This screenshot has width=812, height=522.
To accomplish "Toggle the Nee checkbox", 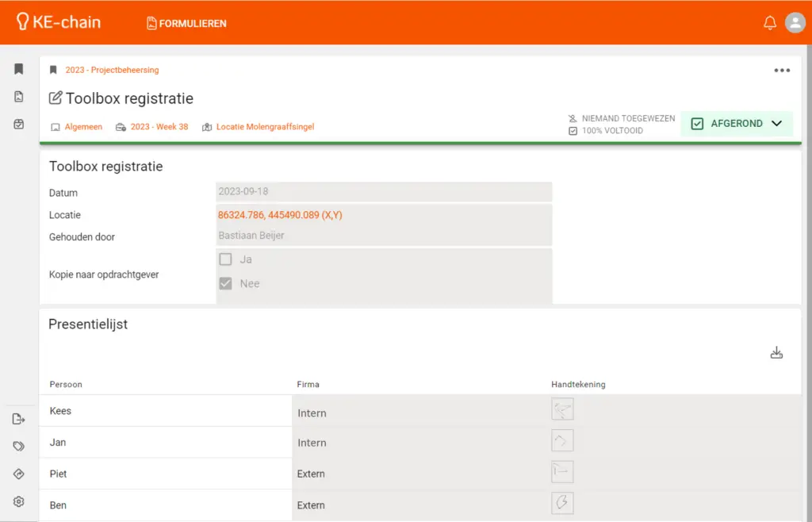I will (226, 283).
